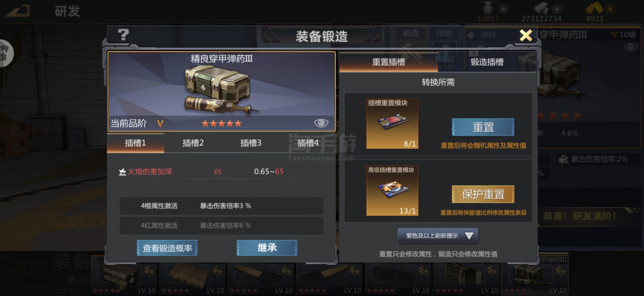Open 查看锻造概率 to view rates
This screenshot has height=296, width=644.
click(x=167, y=248)
